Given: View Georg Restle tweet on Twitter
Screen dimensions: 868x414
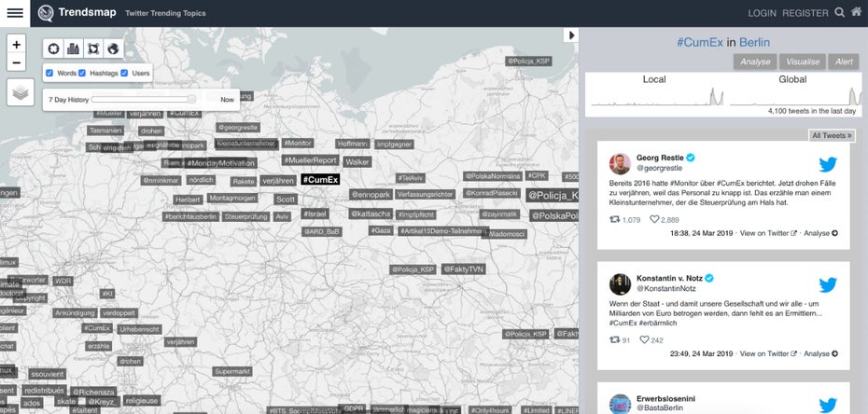Looking at the screenshot, I should (768, 233).
